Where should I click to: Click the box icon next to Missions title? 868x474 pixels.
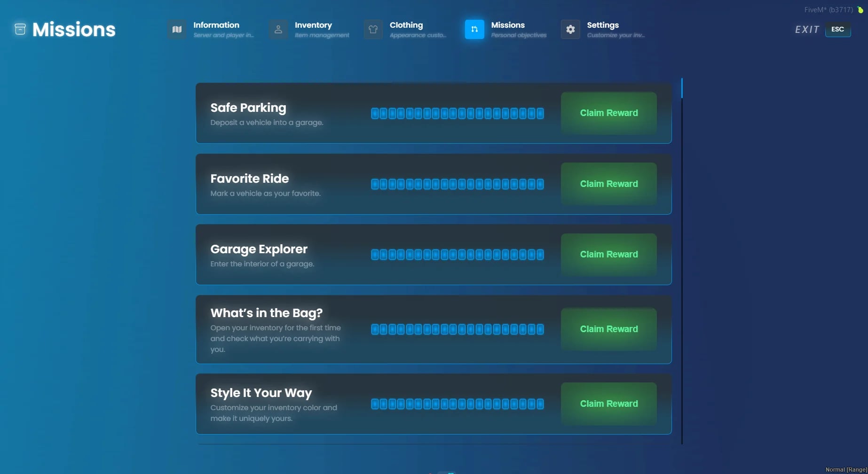tap(20, 29)
